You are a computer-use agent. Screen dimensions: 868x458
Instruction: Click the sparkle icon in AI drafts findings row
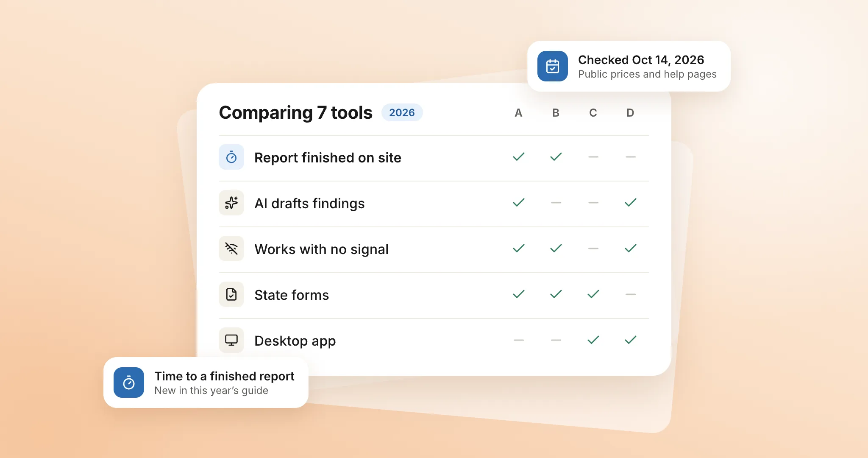pos(231,203)
